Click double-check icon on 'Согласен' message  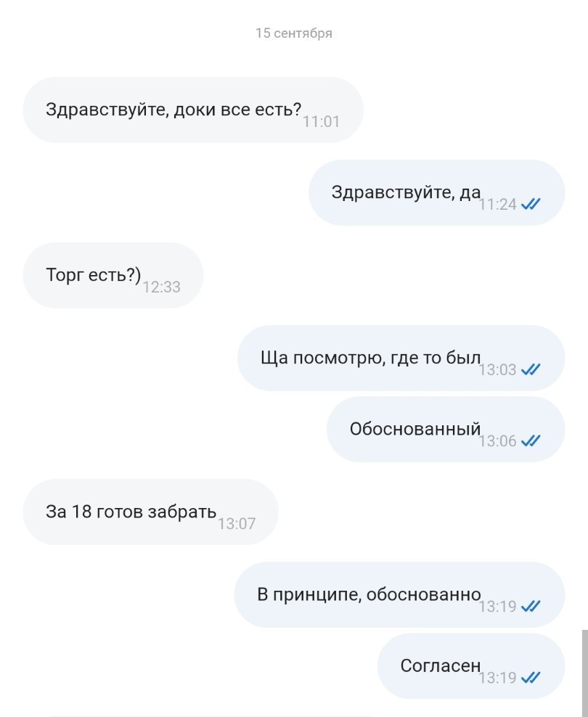pyautogui.click(x=531, y=678)
